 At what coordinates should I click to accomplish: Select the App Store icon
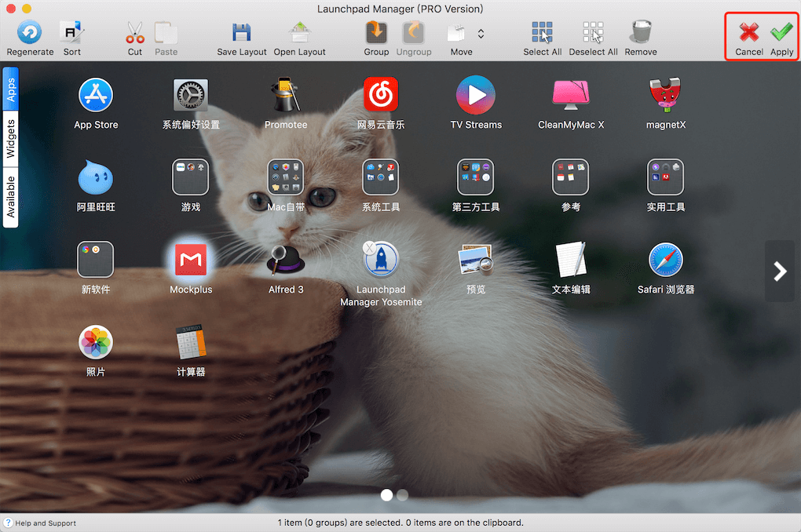coord(96,95)
